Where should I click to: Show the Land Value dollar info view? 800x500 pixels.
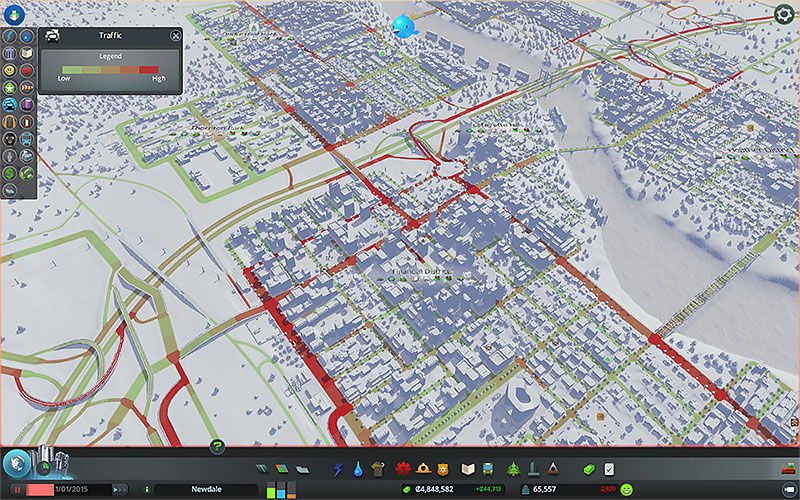(x=10, y=173)
